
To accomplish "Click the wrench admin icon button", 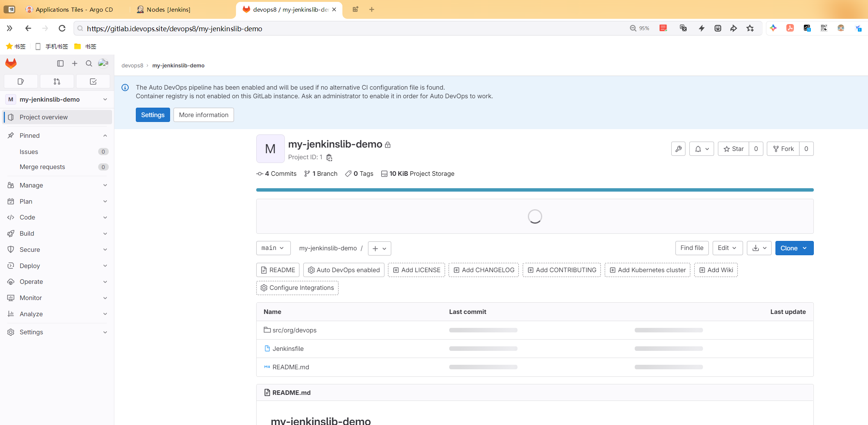I will point(678,149).
